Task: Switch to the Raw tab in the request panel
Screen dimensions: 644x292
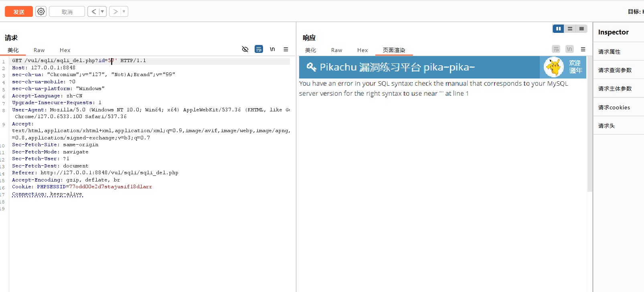Action: tap(39, 50)
